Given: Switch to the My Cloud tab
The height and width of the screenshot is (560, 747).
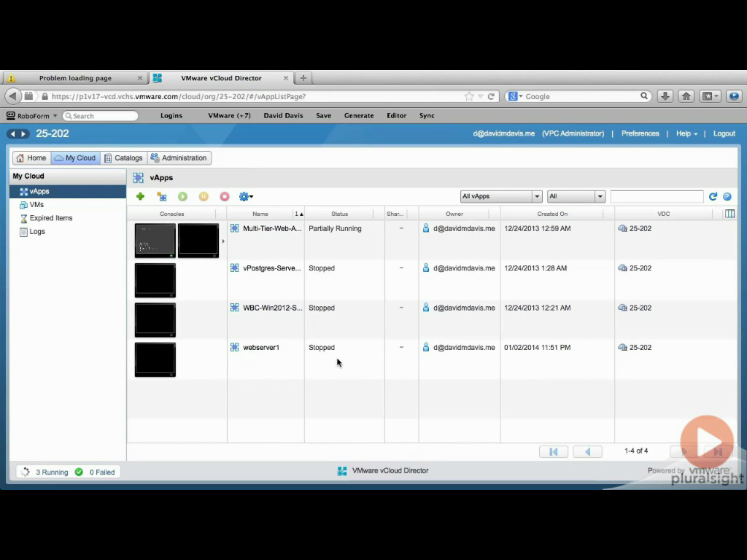Looking at the screenshot, I should pyautogui.click(x=75, y=157).
